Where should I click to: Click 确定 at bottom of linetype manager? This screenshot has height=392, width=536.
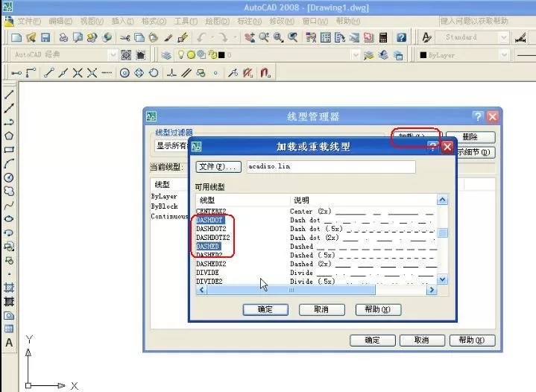[x=372, y=340]
